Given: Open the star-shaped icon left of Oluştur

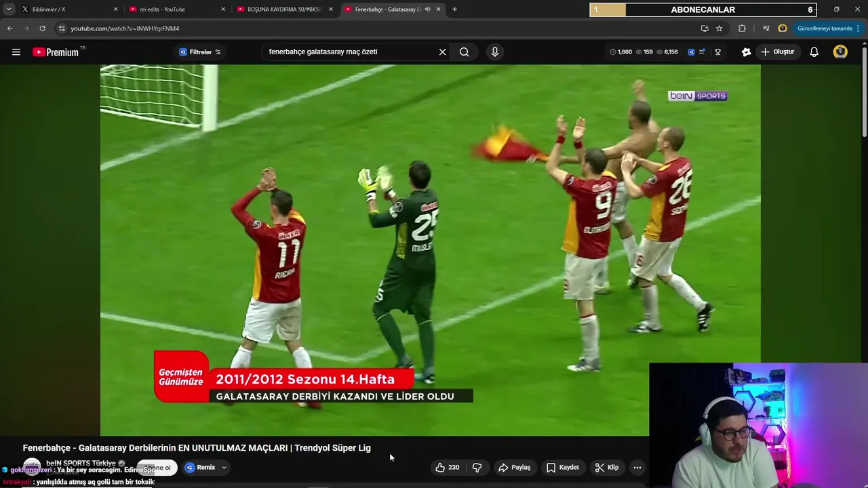Looking at the screenshot, I should tap(746, 52).
